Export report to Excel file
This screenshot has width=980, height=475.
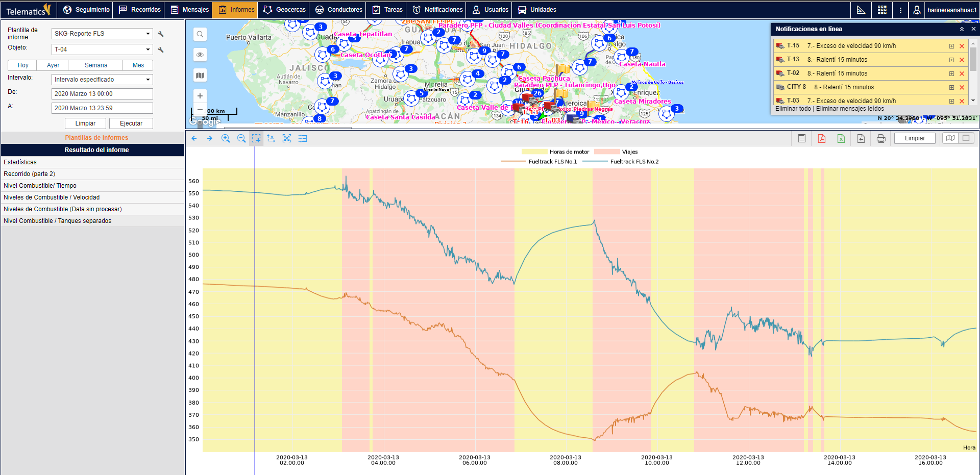(841, 139)
